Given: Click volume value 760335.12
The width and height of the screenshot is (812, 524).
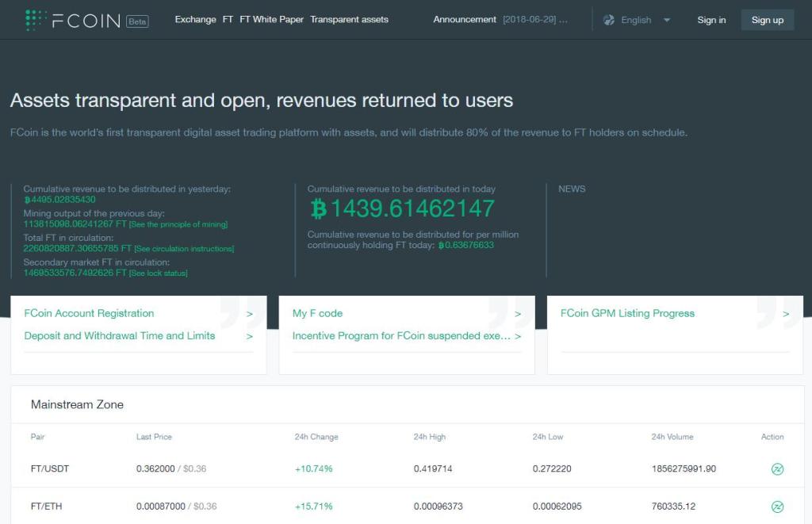Looking at the screenshot, I should click(x=673, y=506).
